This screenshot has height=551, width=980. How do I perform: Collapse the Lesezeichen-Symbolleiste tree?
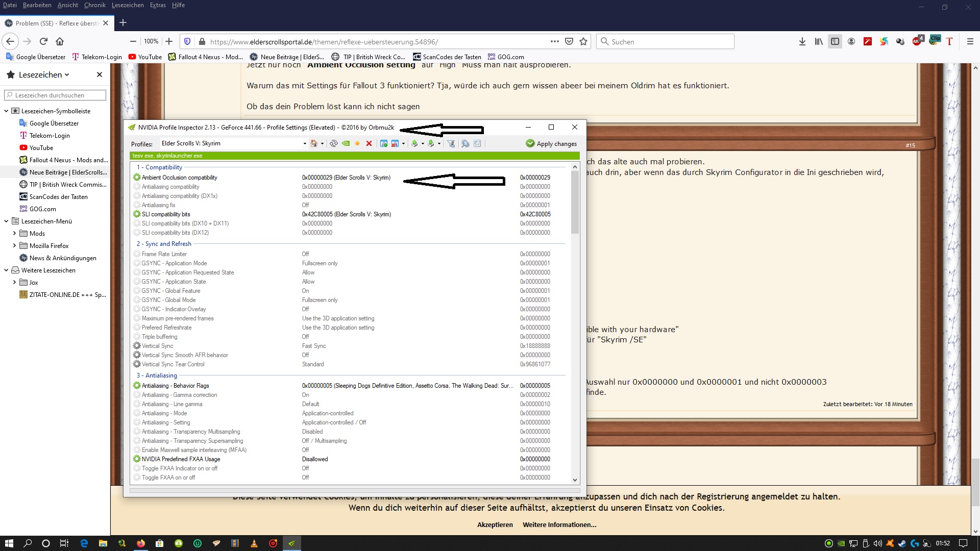click(x=6, y=111)
